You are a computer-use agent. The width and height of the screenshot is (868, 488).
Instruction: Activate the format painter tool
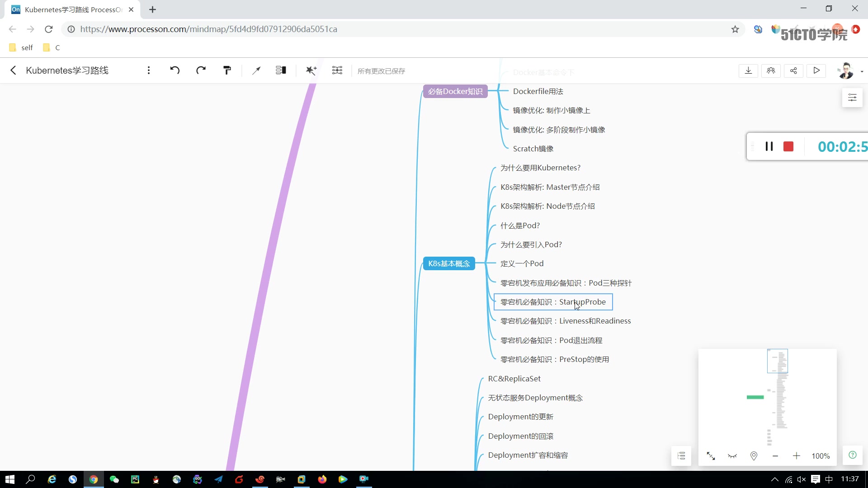pyautogui.click(x=227, y=70)
